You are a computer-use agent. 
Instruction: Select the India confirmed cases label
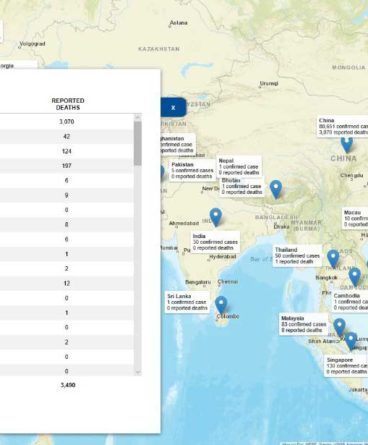point(216,242)
